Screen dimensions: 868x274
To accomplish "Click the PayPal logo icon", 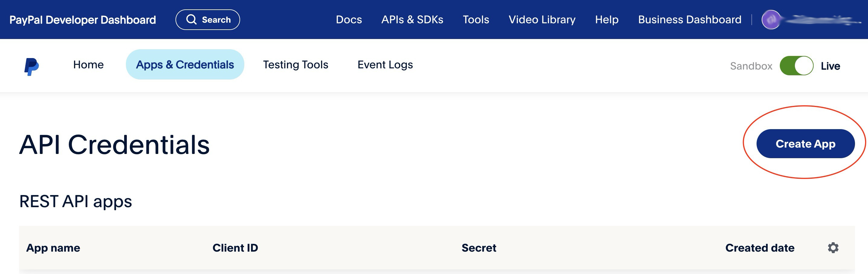I will tap(32, 67).
